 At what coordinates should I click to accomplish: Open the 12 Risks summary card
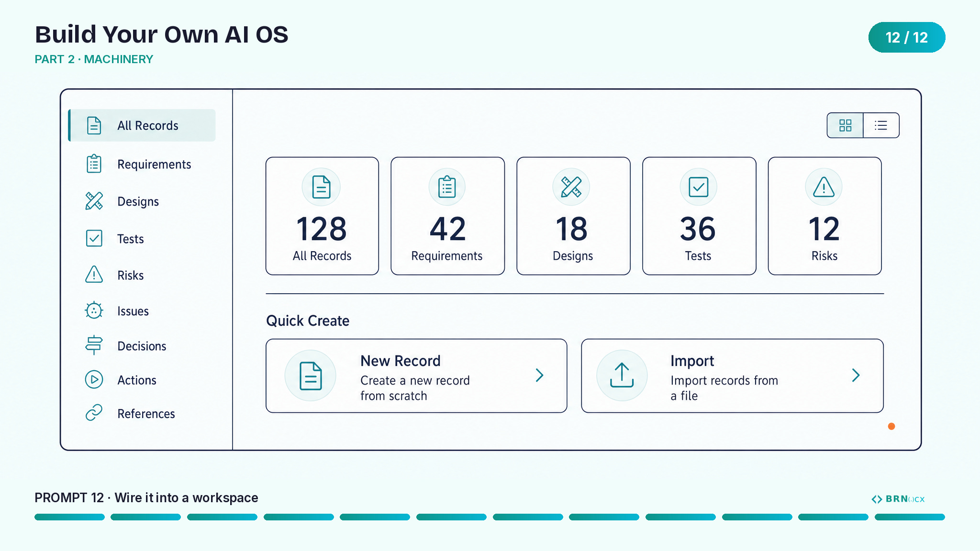point(824,216)
